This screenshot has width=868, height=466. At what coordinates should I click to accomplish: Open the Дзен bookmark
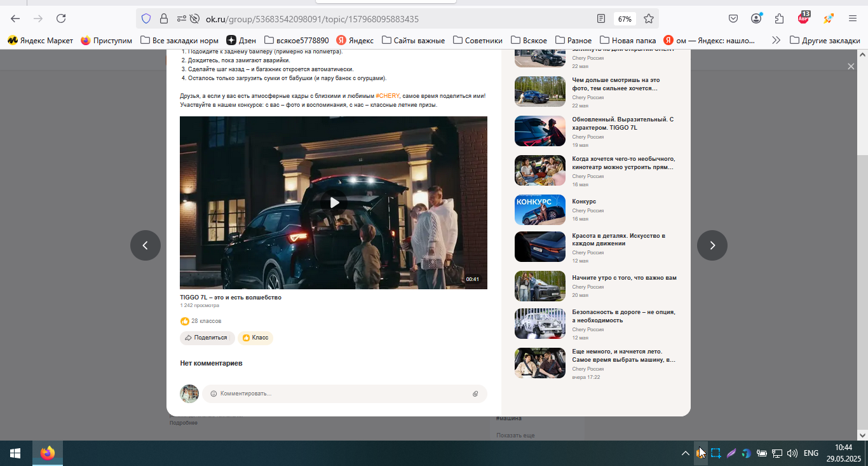(x=241, y=40)
